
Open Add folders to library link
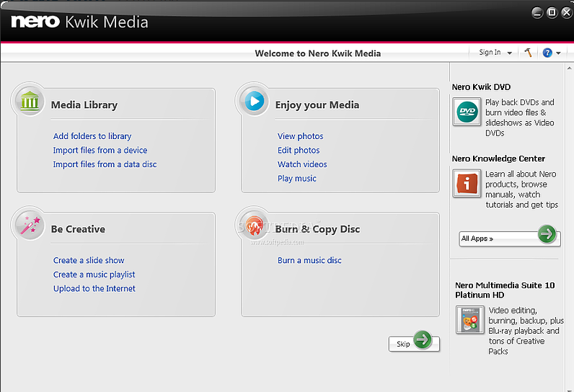(92, 136)
